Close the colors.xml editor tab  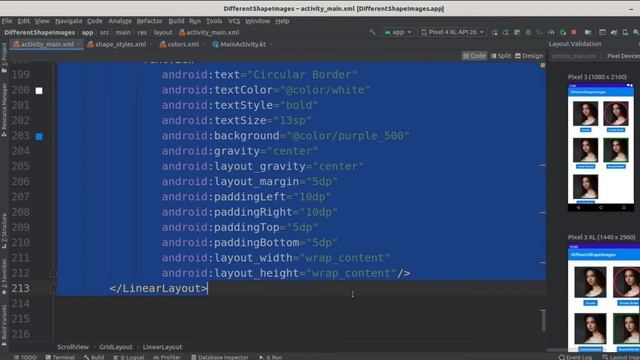point(203,44)
